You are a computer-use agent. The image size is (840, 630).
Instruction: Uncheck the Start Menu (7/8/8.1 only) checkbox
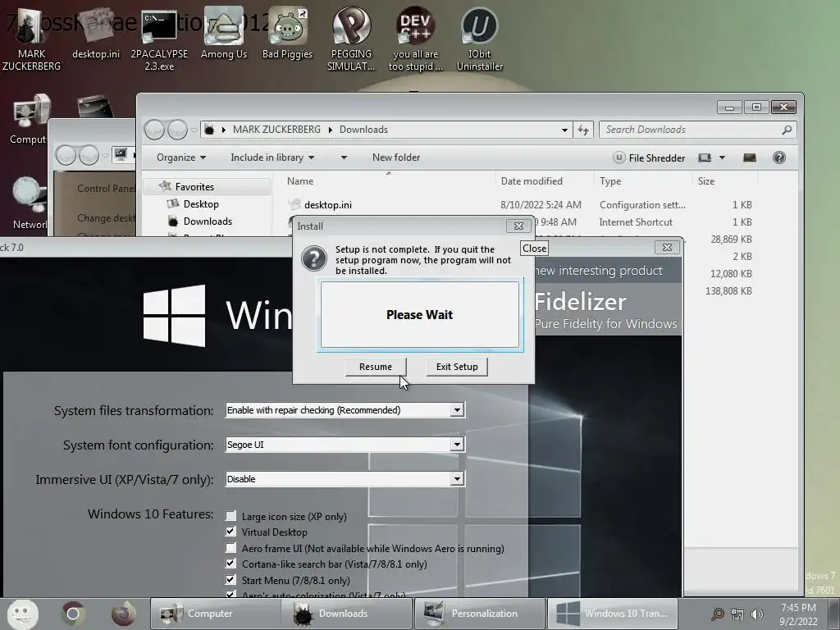[x=231, y=580]
